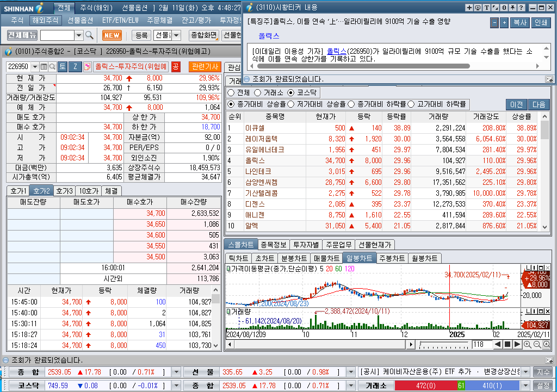The width and height of the screenshot is (557, 392).
Task: Click the magnifier icon beside the 전체메뉴 search box
Action: click(90, 35)
